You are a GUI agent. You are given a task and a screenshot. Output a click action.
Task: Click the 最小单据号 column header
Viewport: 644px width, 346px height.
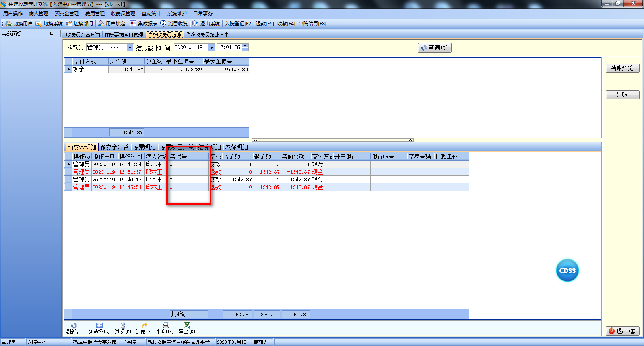click(x=184, y=62)
